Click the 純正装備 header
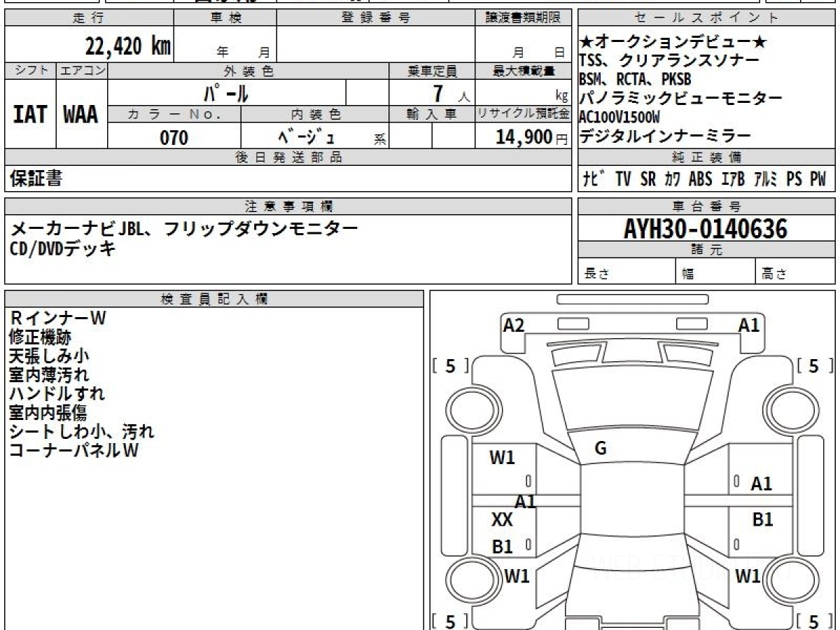The width and height of the screenshot is (840, 630). click(706, 157)
